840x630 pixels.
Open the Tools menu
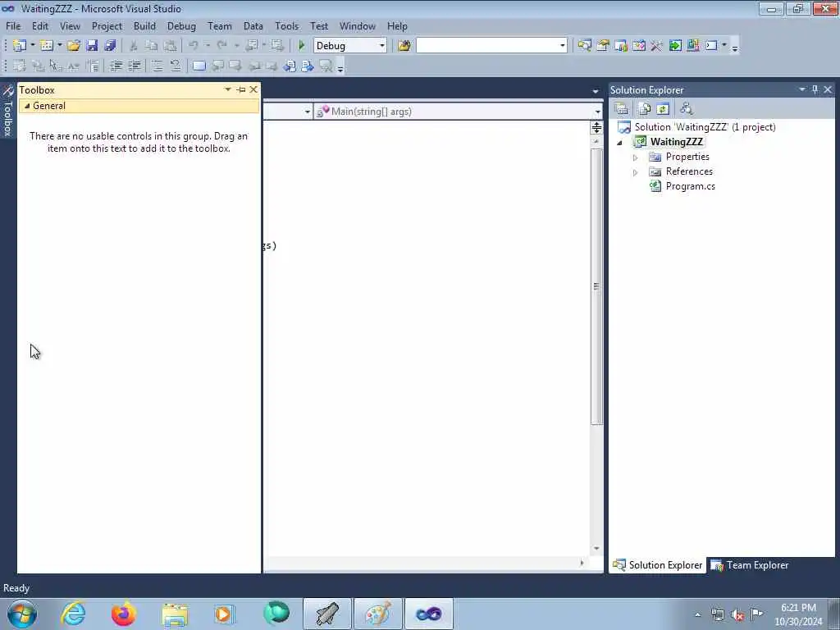(286, 25)
